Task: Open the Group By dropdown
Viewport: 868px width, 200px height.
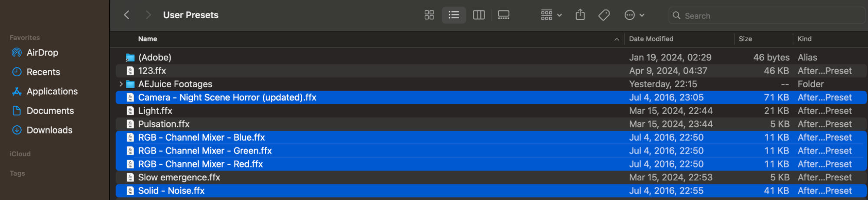Action: point(551,15)
